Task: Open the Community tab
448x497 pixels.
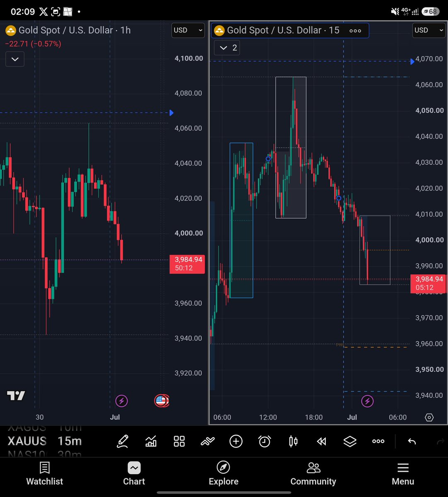Action: (x=313, y=474)
